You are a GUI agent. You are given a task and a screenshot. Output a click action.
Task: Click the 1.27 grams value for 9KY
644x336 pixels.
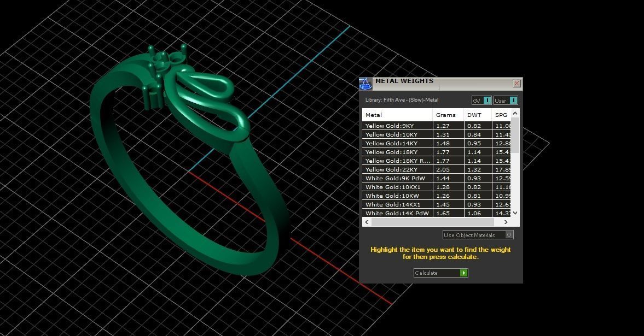443,126
